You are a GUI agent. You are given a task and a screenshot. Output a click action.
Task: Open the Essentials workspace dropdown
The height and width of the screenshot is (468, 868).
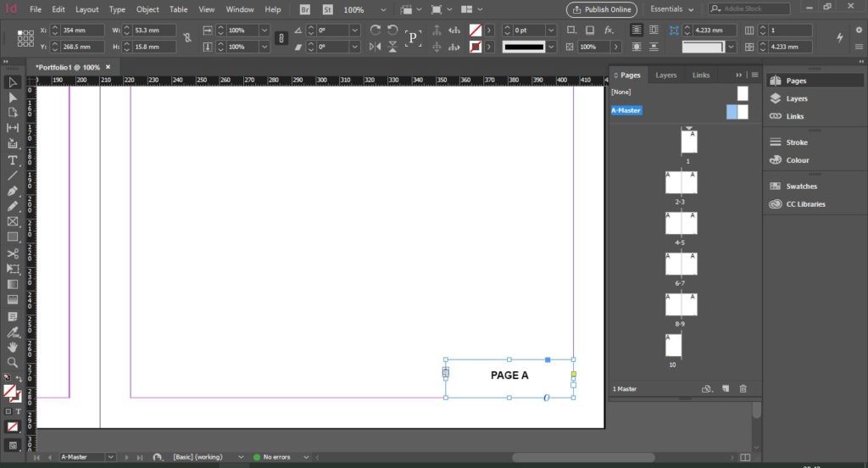[x=671, y=9]
